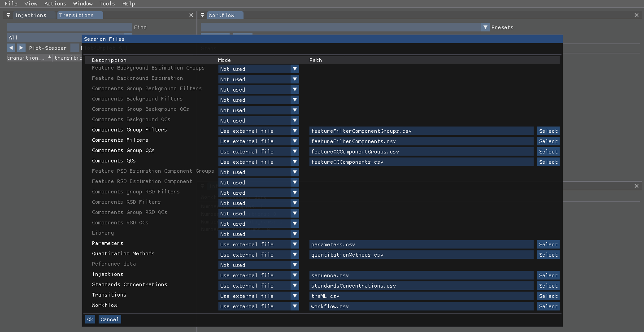Close the Workflow panel
The height and width of the screenshot is (332, 644).
[x=636, y=15]
